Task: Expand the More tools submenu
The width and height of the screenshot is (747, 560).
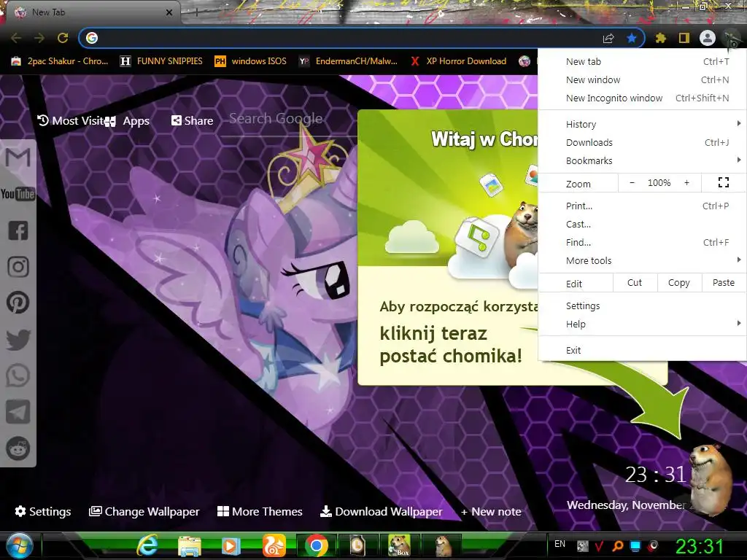Action: (642, 260)
